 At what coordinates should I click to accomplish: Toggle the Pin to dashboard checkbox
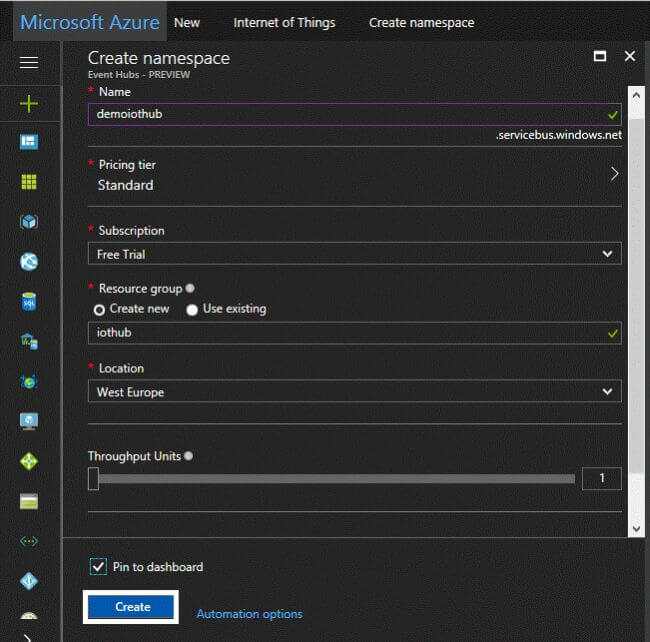click(x=98, y=567)
